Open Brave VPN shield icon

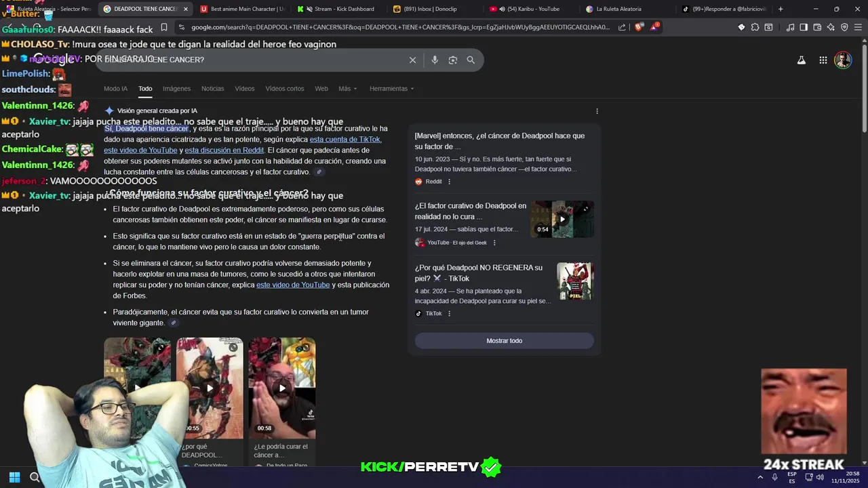844,27
